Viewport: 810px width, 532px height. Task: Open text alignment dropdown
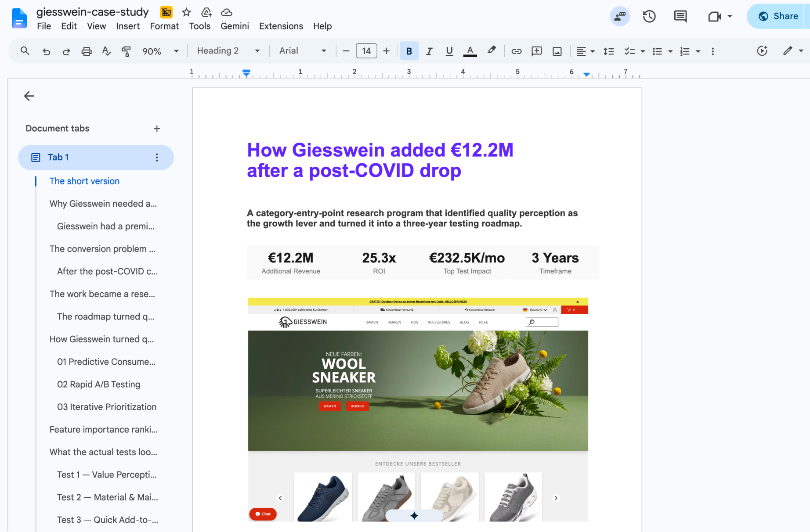(586, 51)
